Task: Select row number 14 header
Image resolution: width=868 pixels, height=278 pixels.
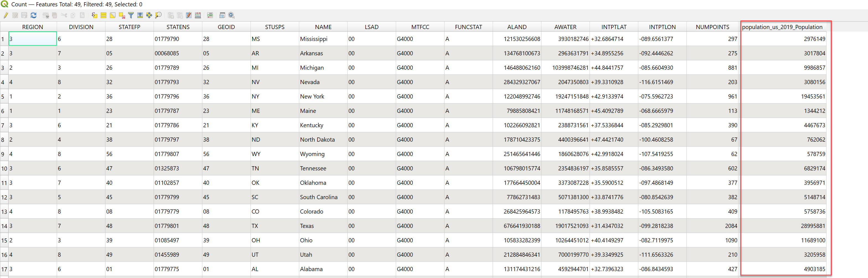Action: coord(4,226)
